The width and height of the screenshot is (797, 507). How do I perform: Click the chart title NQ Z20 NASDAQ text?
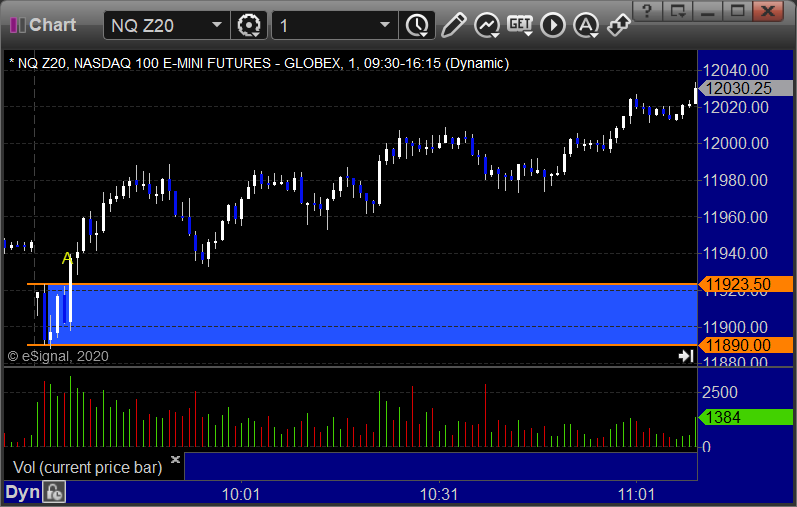259,64
